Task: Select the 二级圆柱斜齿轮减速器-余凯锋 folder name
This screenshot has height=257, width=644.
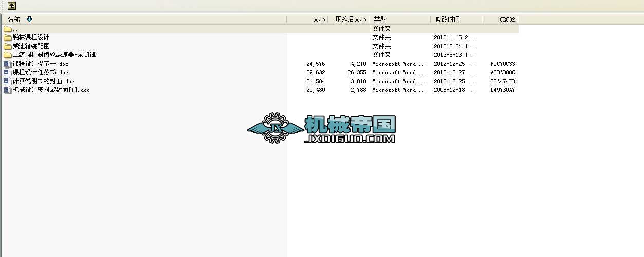Action: [x=54, y=55]
